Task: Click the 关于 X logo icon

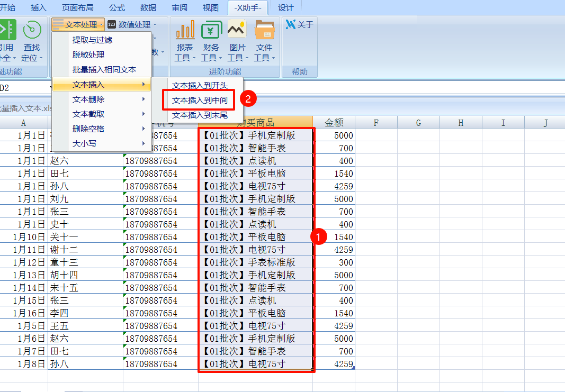Action: 290,24
